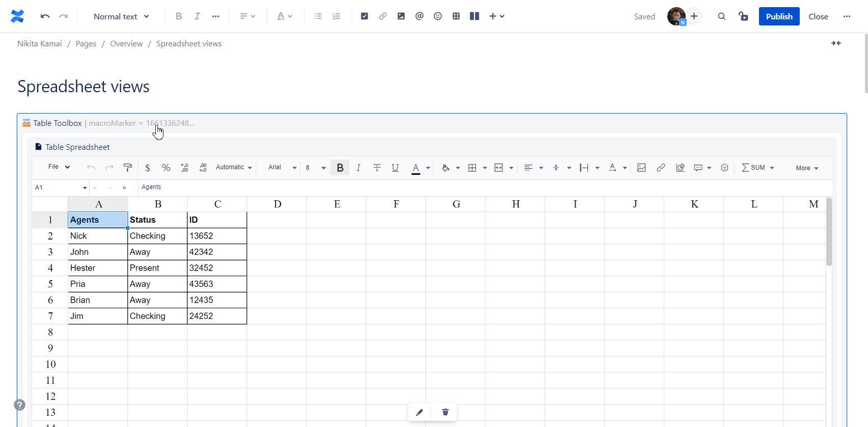
Task: Edit the macro with the pencil icon
Action: pos(420,412)
